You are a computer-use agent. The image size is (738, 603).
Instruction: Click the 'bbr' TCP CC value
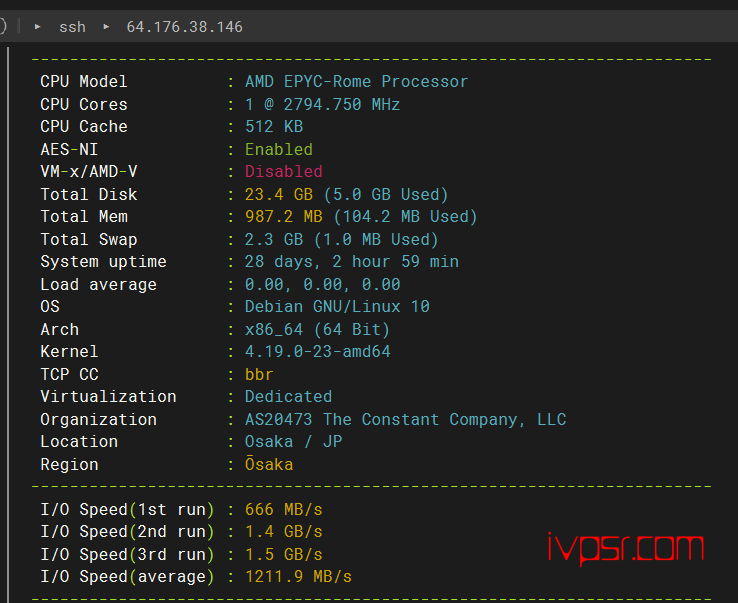tap(259, 374)
